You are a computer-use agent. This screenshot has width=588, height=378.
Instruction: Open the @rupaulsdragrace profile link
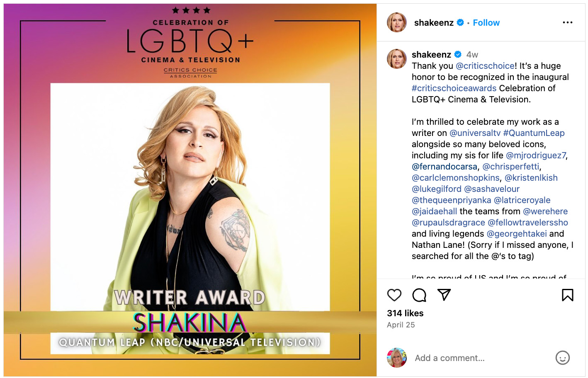pos(448,223)
